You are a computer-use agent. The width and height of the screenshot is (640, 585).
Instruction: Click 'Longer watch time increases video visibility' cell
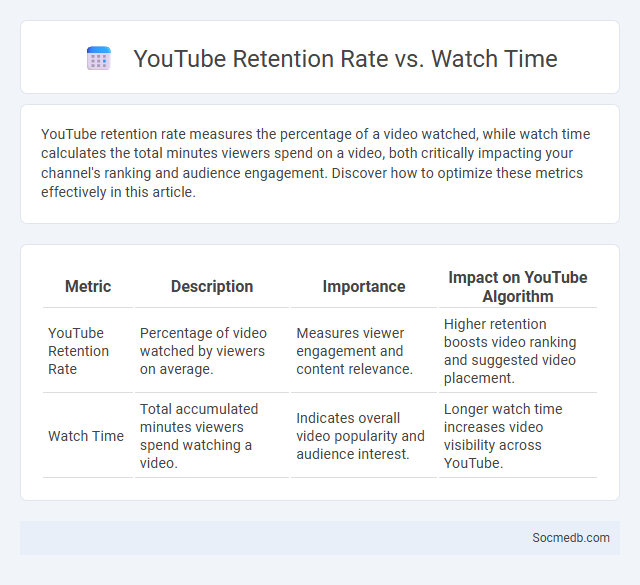click(518, 436)
